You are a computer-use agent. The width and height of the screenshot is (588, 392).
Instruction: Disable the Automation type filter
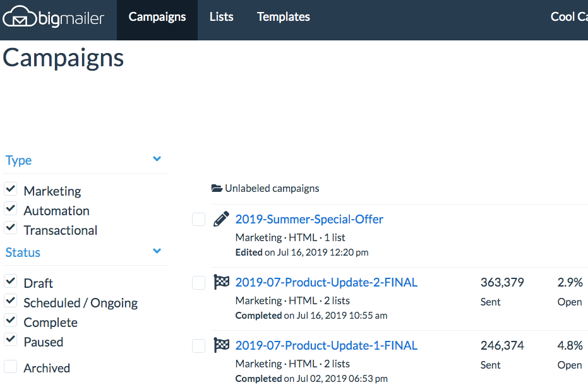tap(10, 207)
